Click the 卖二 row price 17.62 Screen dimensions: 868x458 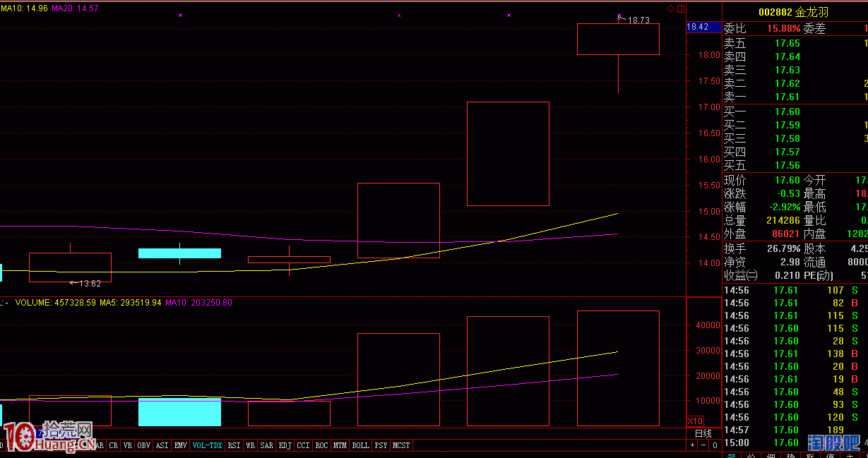787,83
